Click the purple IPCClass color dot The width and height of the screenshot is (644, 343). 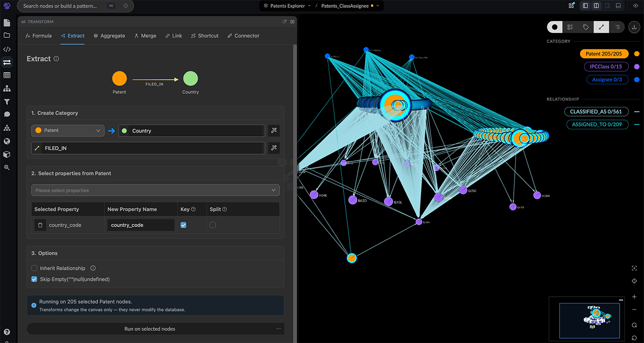pyautogui.click(x=637, y=67)
